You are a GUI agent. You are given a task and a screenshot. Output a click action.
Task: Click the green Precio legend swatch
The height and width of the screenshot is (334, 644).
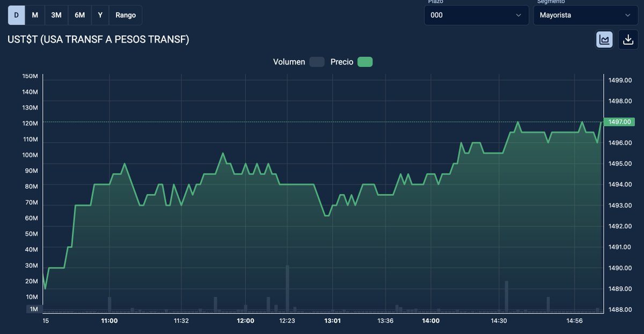[x=365, y=62]
